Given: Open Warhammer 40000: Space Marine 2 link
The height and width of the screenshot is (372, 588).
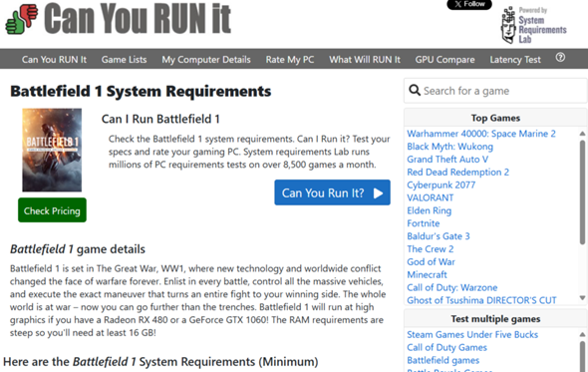Looking at the screenshot, I should (x=481, y=134).
